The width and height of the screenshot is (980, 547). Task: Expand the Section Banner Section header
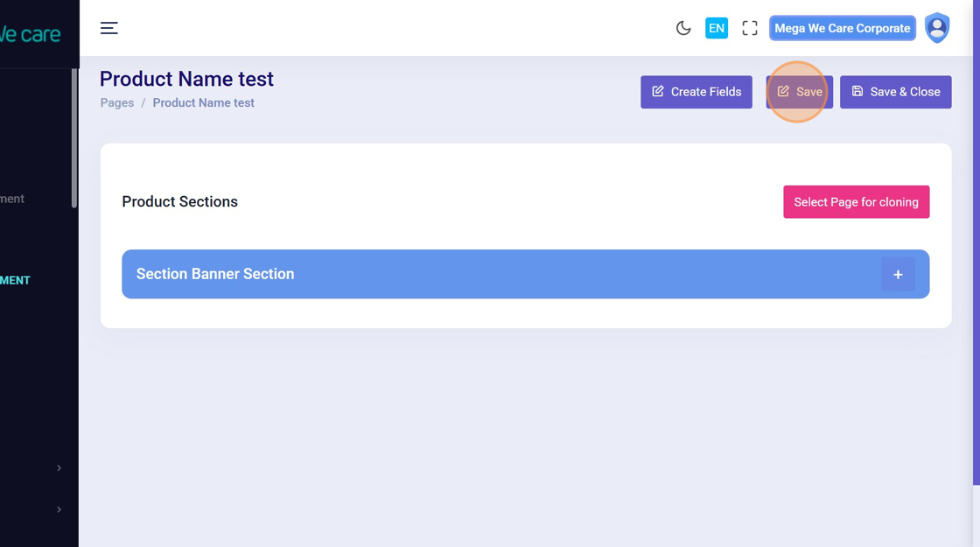click(x=437, y=274)
